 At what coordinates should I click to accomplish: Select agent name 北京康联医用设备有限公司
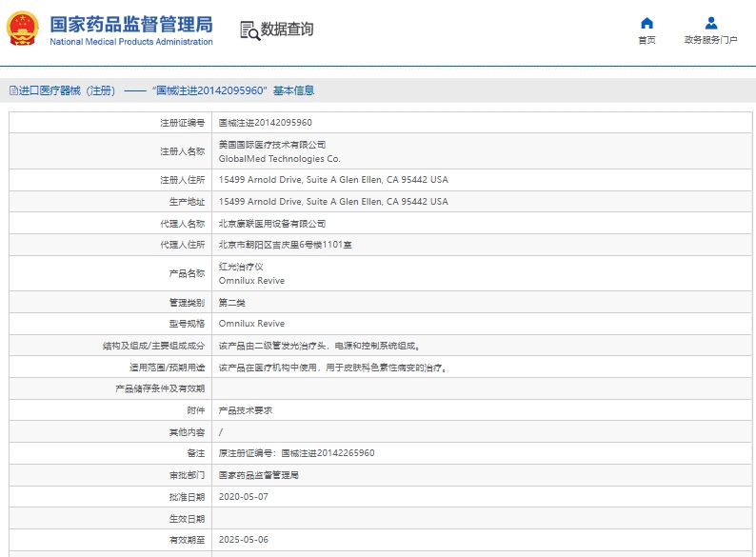272,224
